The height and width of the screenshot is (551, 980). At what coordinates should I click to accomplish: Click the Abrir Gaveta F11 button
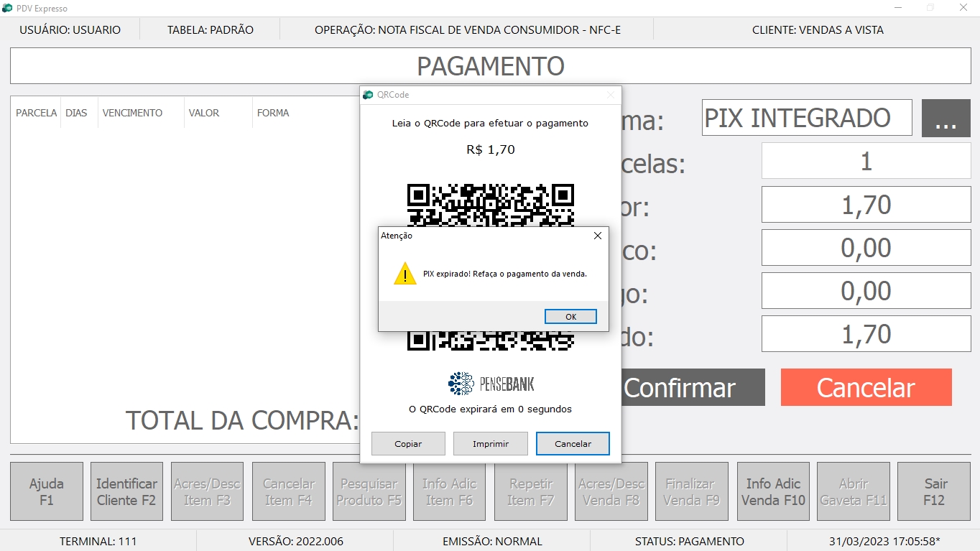tap(854, 491)
